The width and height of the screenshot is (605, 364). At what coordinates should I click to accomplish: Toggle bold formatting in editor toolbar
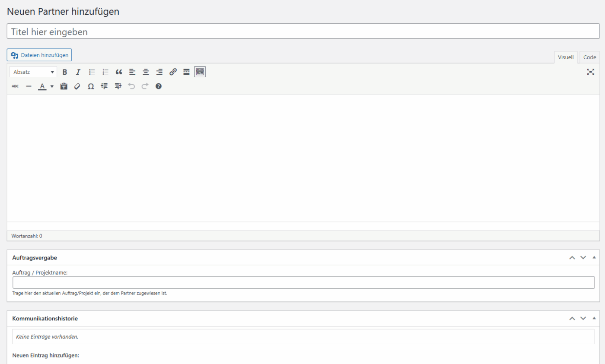pyautogui.click(x=65, y=72)
